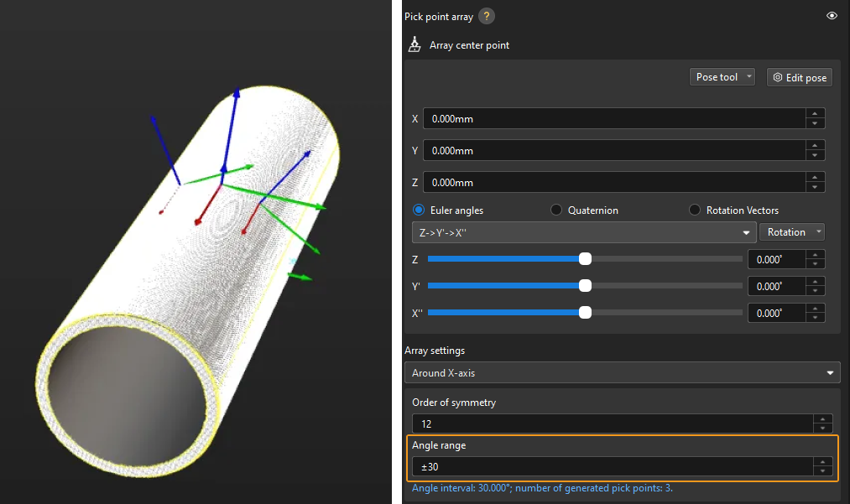Select the Quaternion radio button

pyautogui.click(x=555, y=210)
